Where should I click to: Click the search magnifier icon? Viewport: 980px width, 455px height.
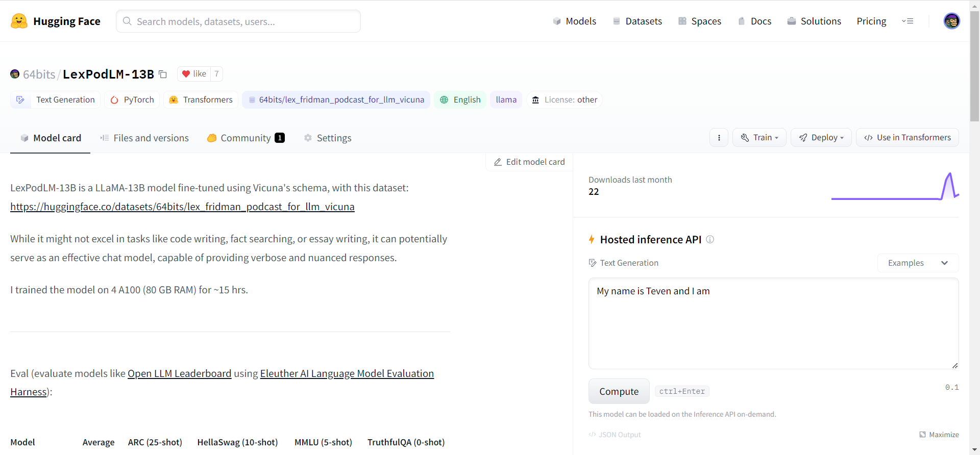[x=128, y=21]
